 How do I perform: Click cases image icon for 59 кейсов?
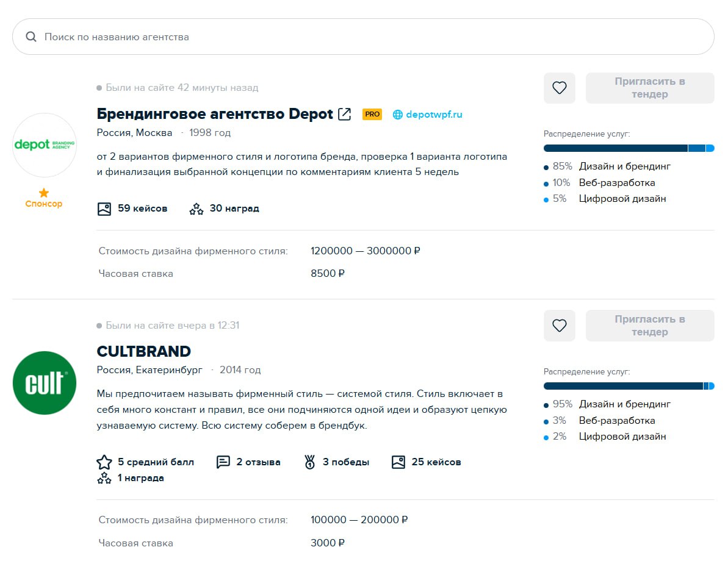(104, 209)
